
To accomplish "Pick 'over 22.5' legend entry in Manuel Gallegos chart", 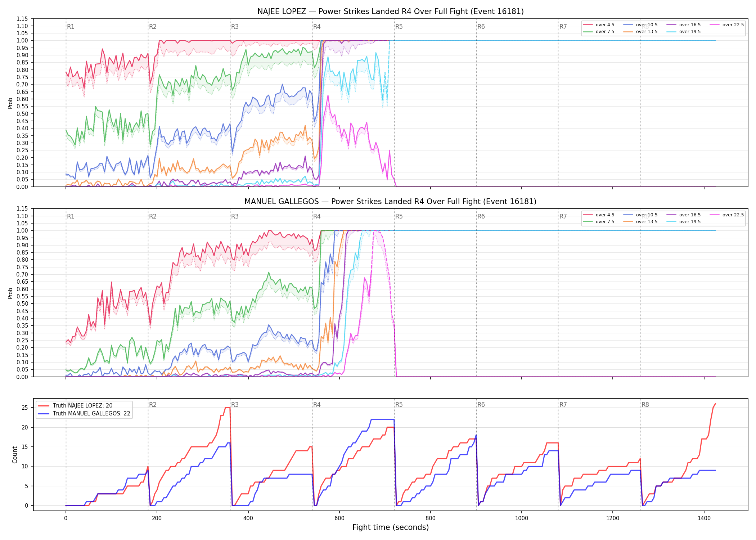I will pos(727,215).
